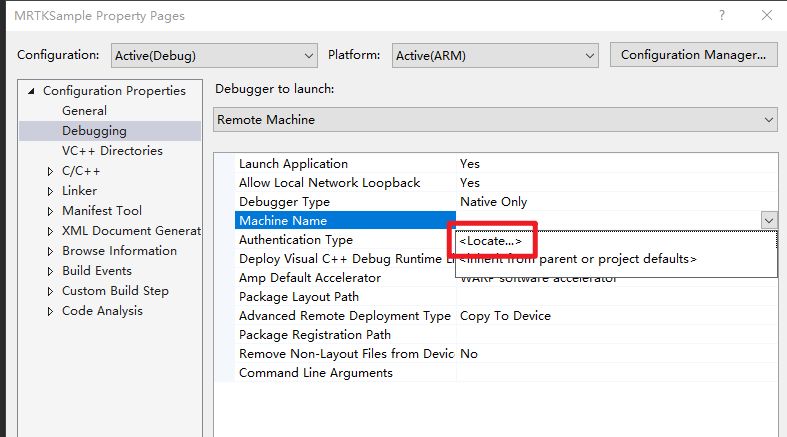Collapse the Configuration Properties node
787x437 pixels.
(31, 91)
